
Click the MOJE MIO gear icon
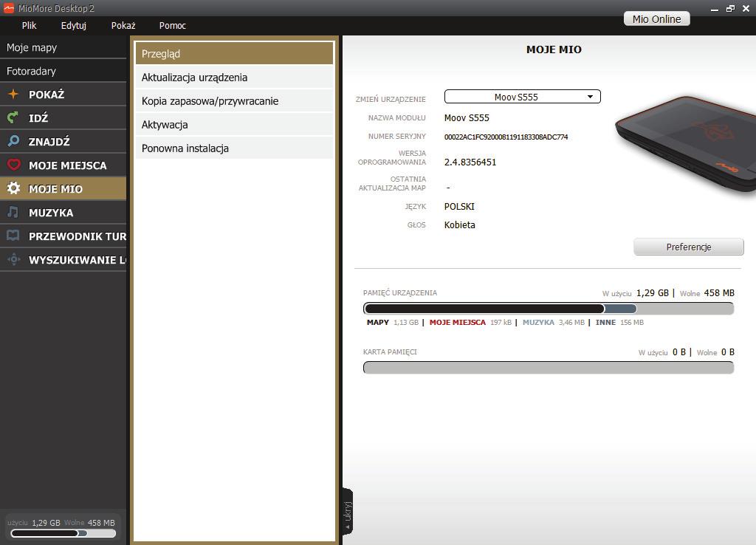point(13,188)
